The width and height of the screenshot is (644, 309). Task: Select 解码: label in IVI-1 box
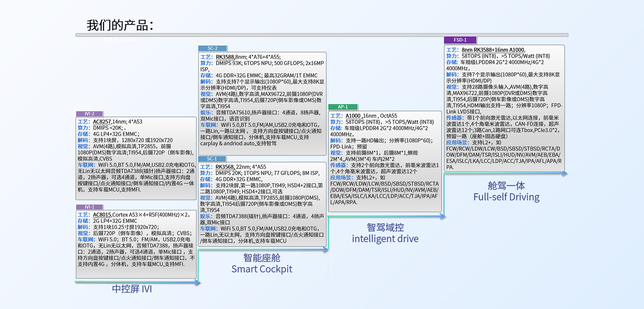(x=84, y=227)
